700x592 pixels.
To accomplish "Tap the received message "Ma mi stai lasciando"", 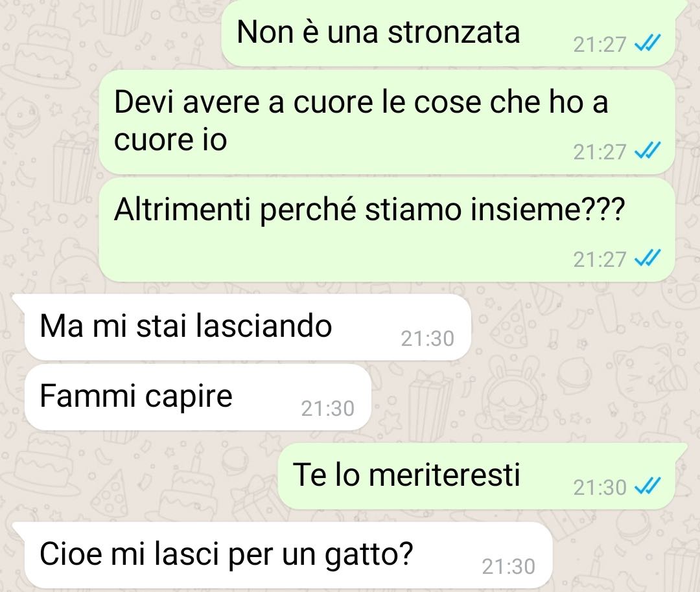I will [x=248, y=327].
